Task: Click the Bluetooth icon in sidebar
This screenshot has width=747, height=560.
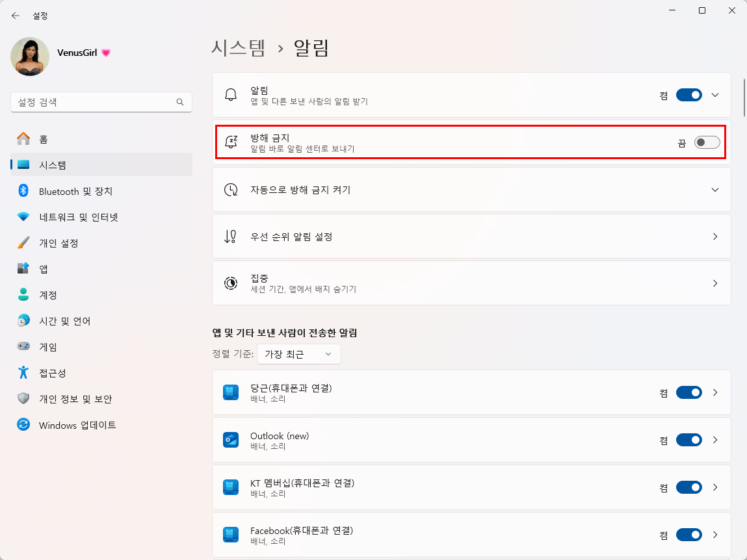Action: click(23, 190)
